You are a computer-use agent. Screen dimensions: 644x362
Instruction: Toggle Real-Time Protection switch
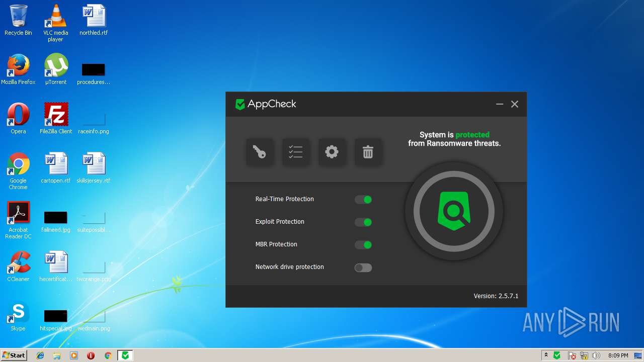click(x=363, y=200)
